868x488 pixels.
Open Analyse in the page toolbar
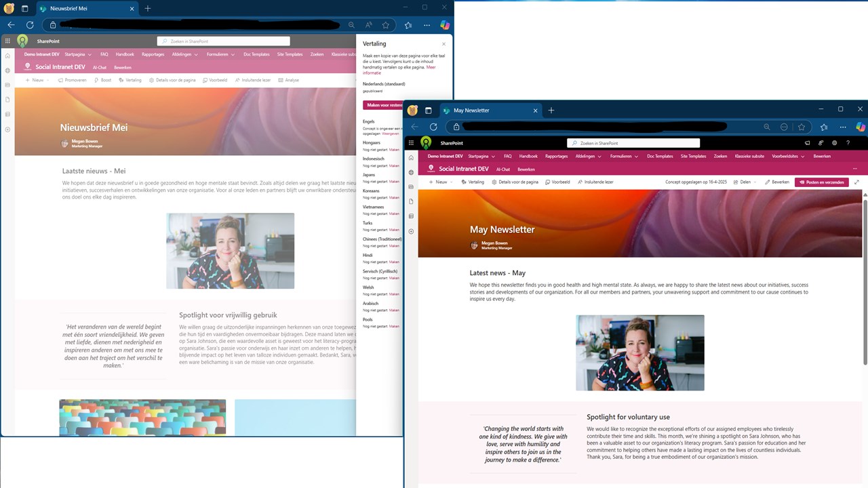(288, 80)
